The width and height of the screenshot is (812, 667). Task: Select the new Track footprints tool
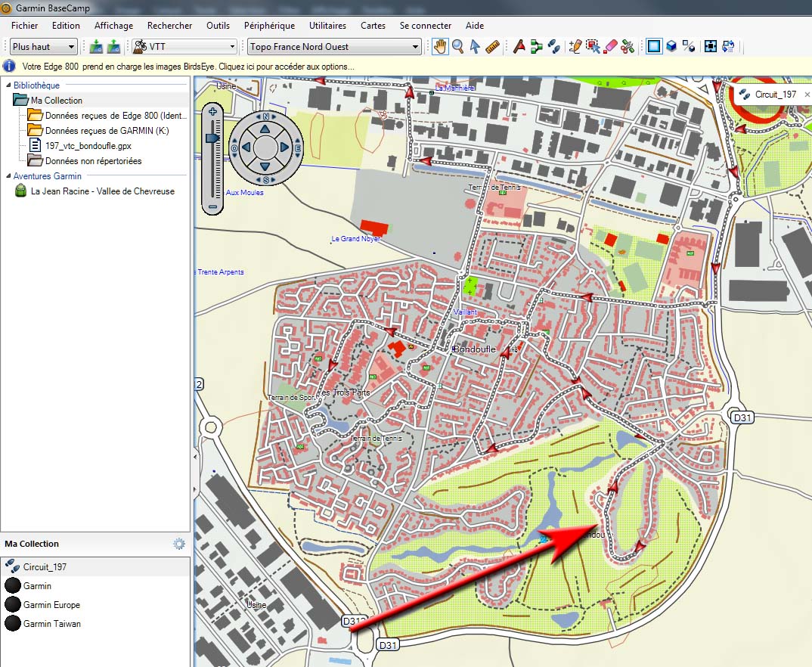(553, 47)
